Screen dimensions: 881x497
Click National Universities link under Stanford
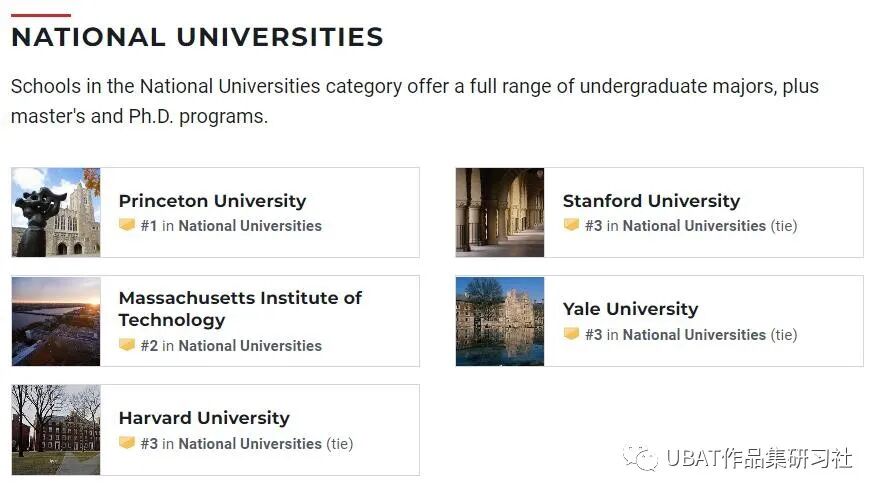[694, 226]
